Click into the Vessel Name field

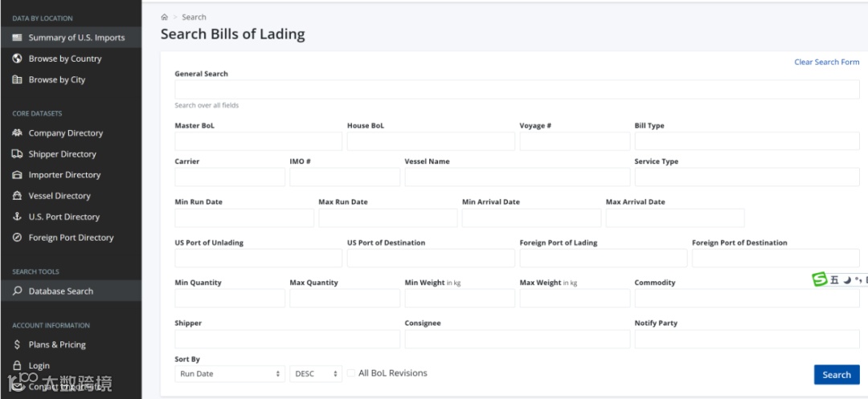(517, 177)
